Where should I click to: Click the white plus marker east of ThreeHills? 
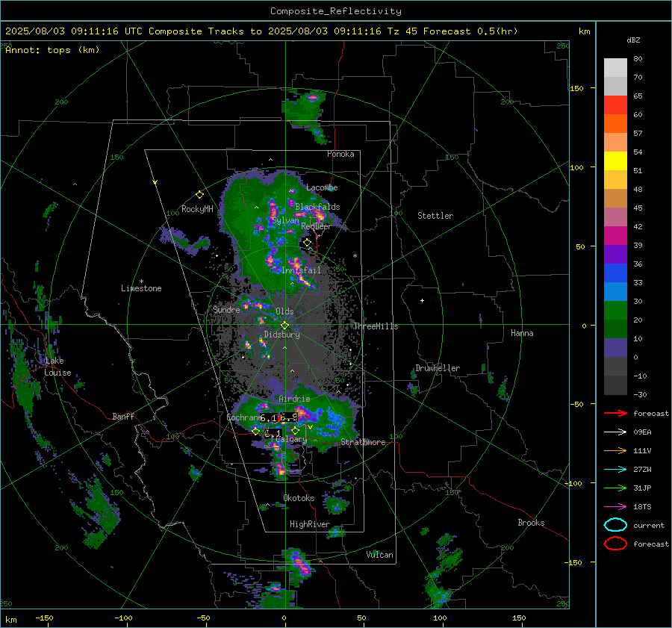[x=422, y=300]
